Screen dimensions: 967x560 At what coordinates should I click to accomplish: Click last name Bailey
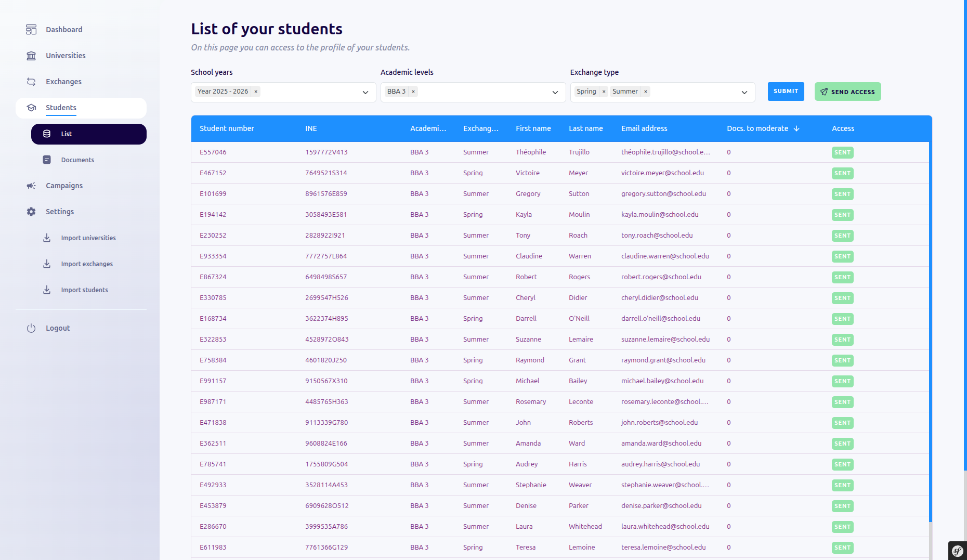(578, 381)
